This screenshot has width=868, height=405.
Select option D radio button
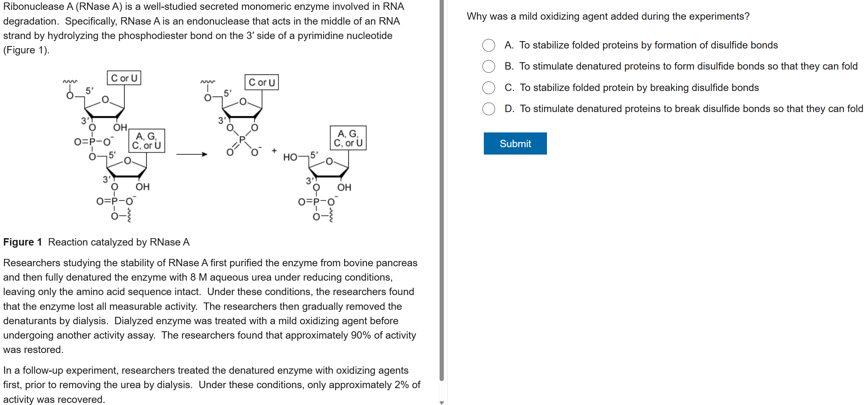488,109
